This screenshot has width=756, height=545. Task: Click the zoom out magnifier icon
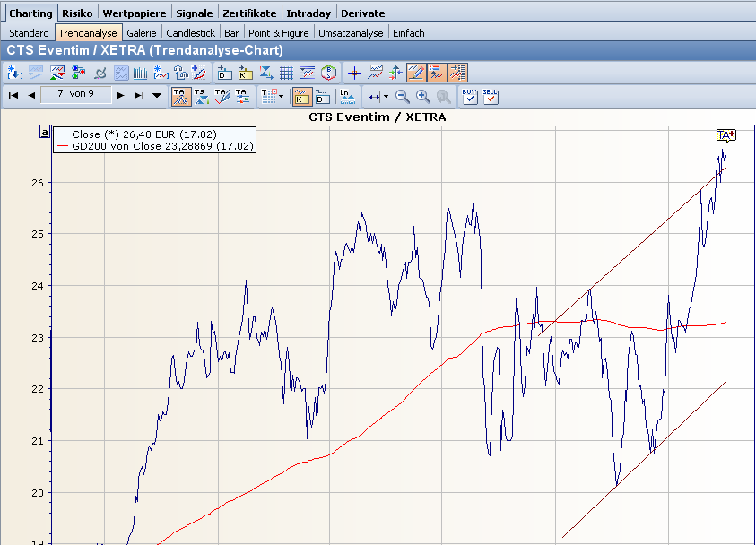click(x=403, y=96)
